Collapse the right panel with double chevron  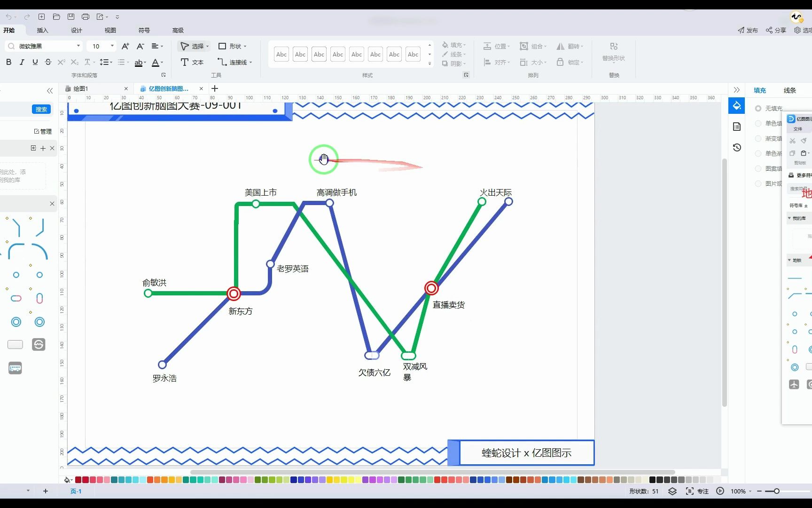pos(736,90)
